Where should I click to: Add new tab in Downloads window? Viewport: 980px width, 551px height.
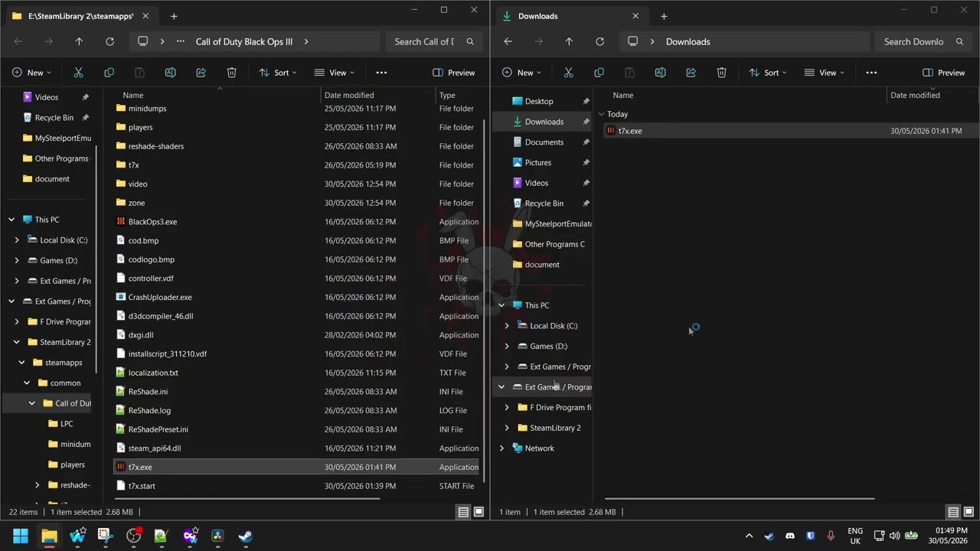point(664,16)
